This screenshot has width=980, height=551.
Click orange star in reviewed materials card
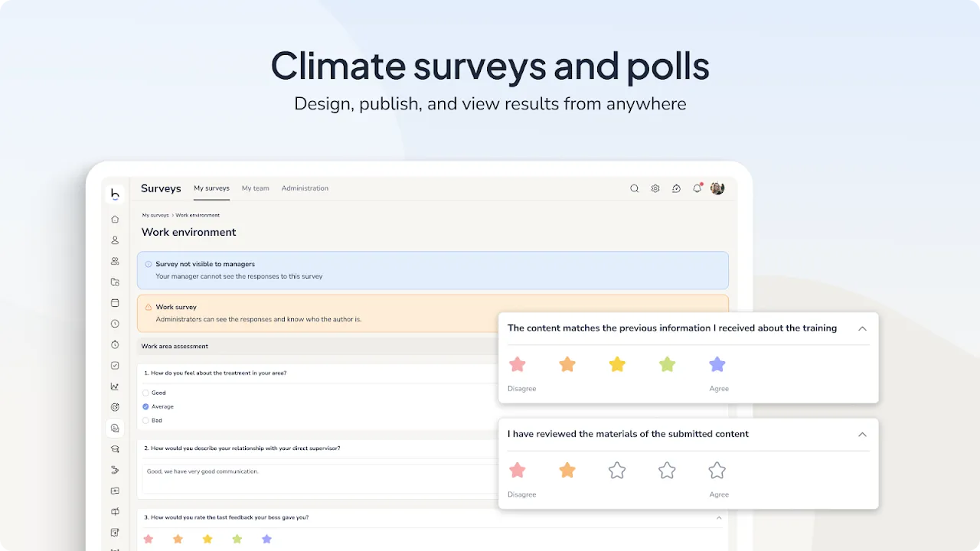pyautogui.click(x=567, y=470)
